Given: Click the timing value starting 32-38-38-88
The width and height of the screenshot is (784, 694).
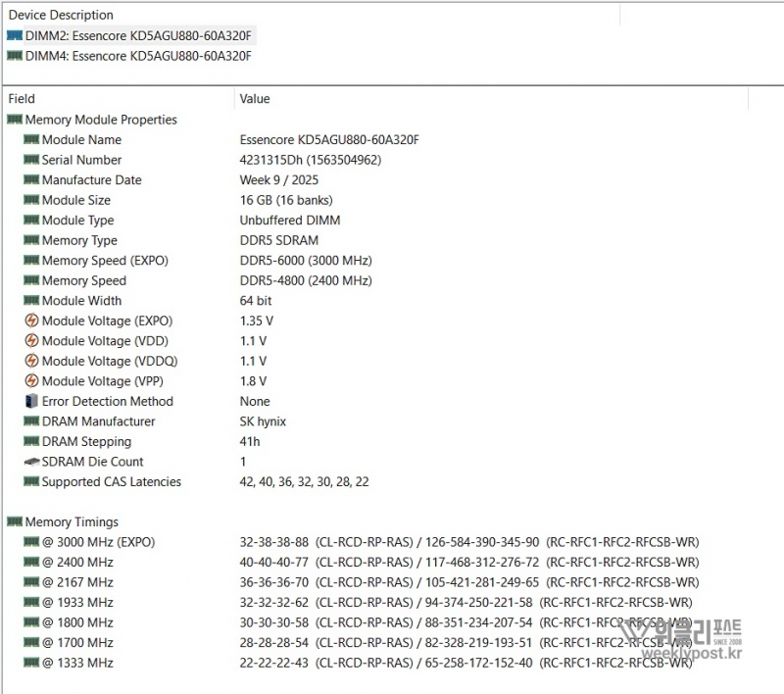Looking at the screenshot, I should (x=469, y=542).
